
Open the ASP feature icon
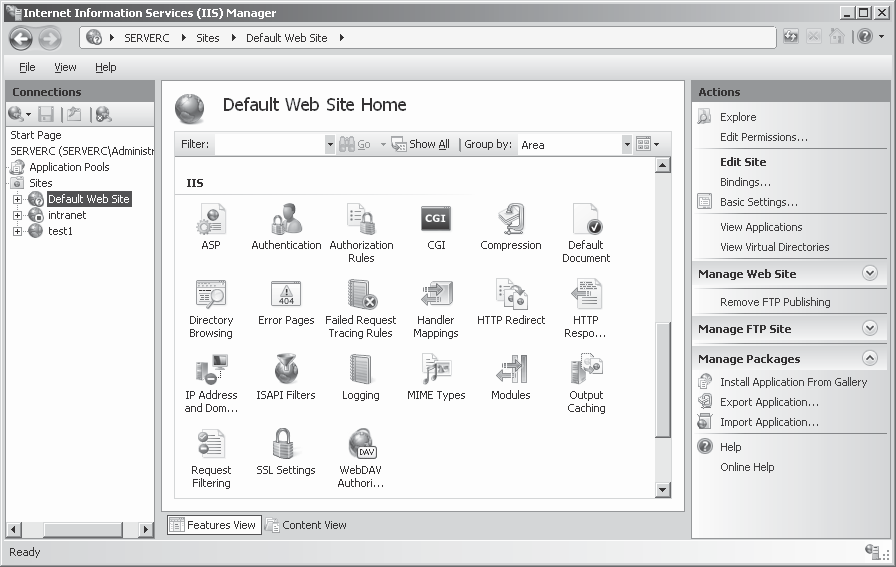coord(211,227)
